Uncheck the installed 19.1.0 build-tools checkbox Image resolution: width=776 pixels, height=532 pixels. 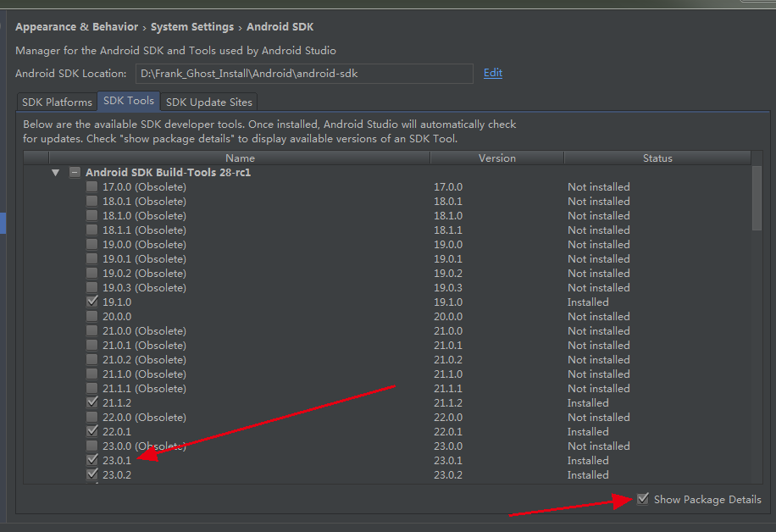pyautogui.click(x=92, y=302)
